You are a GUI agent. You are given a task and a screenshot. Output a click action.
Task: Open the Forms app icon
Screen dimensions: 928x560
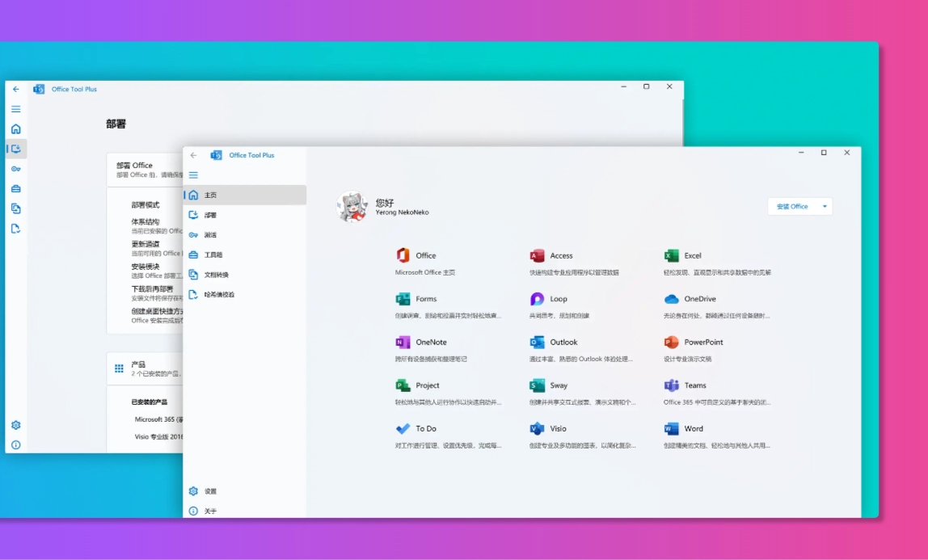coord(403,299)
